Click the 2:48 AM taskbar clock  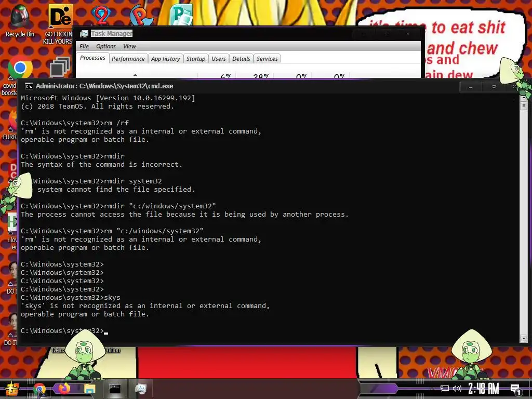484,389
